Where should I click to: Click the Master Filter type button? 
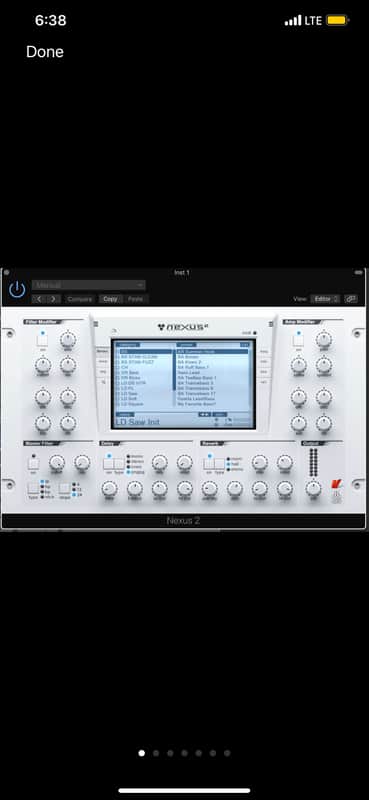click(33, 488)
